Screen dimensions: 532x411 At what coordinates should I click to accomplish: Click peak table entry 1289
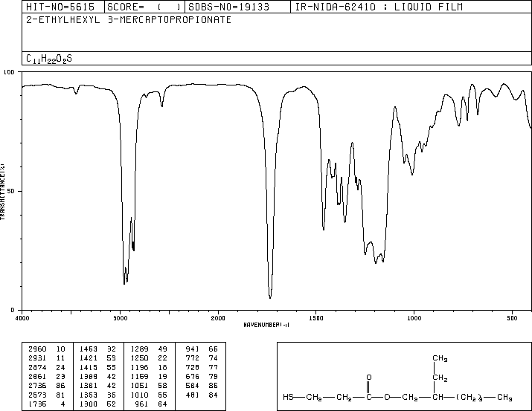pyautogui.click(x=139, y=349)
